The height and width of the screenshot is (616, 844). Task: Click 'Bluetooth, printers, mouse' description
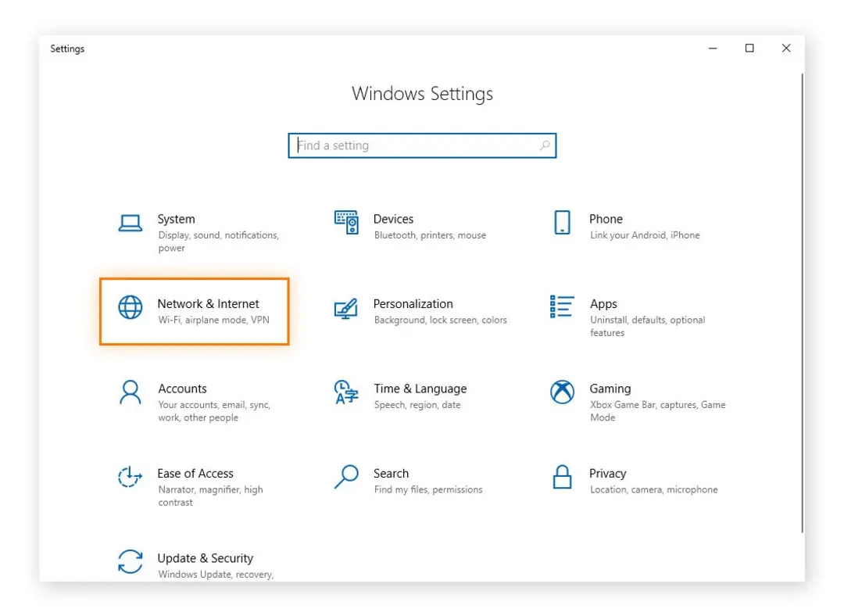point(430,235)
